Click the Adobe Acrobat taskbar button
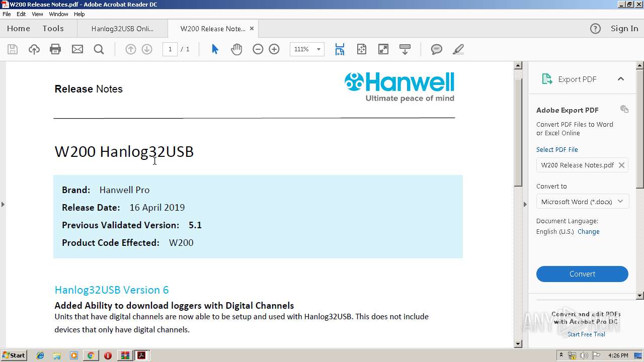Viewport: 644px width, 362px height. click(141, 355)
